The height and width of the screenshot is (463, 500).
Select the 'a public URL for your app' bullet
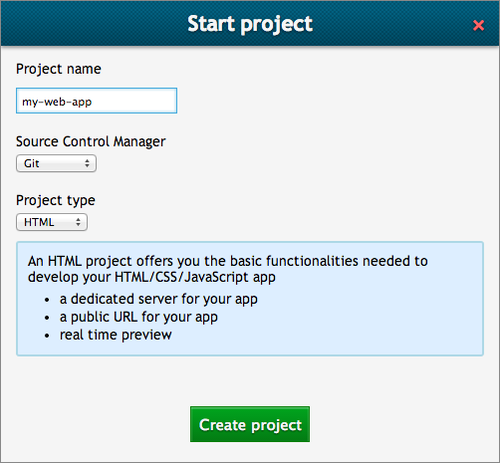click(x=139, y=317)
